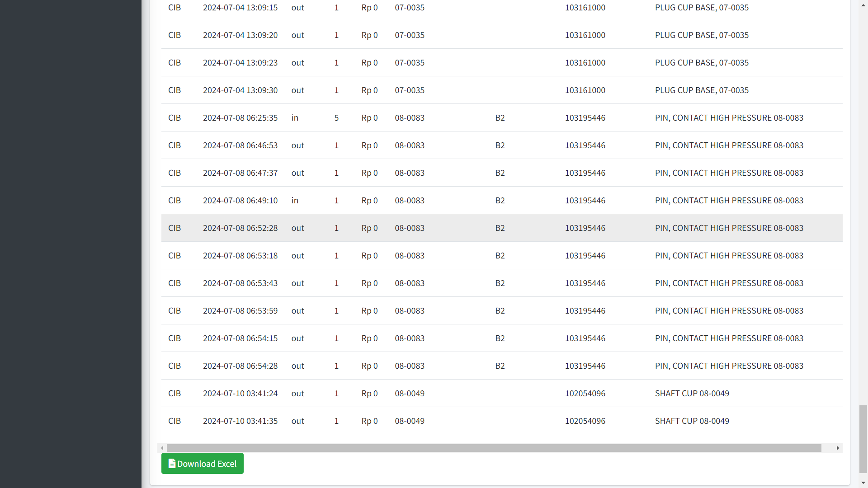Image resolution: width=868 pixels, height=488 pixels.
Task: Click PLUG CUP BASE at 13:09:30
Action: pos(702,90)
